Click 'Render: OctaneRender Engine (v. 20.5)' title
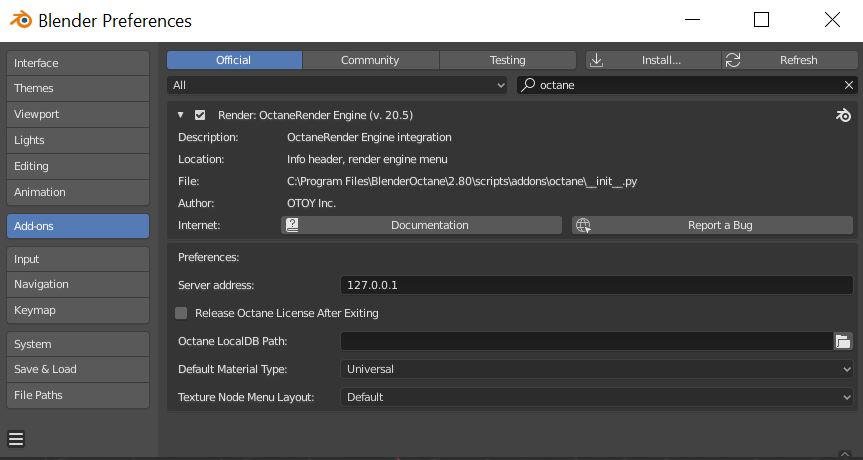The image size is (863, 460). pos(315,115)
